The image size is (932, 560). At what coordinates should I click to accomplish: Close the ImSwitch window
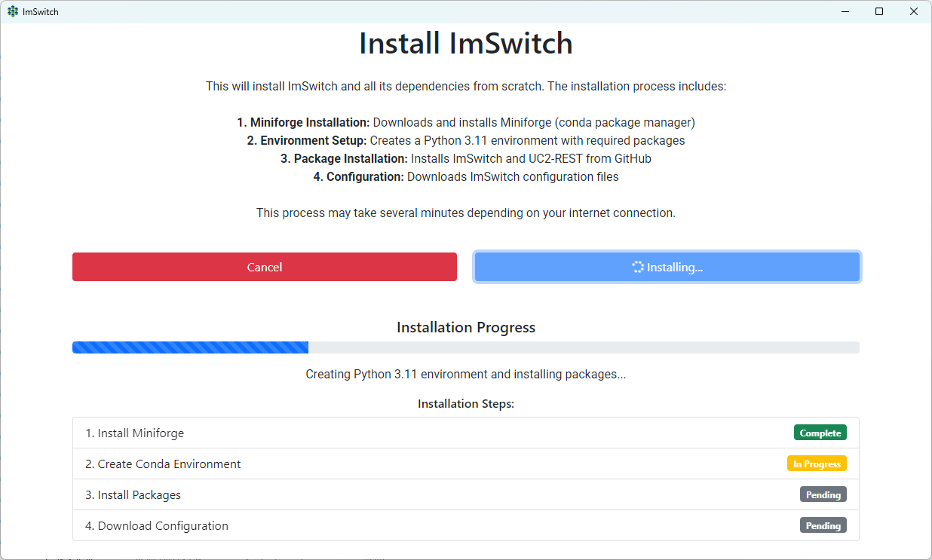914,11
